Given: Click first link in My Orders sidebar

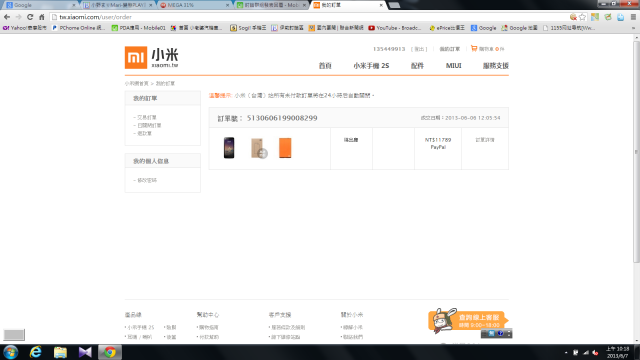Looking at the screenshot, I should (x=146, y=117).
